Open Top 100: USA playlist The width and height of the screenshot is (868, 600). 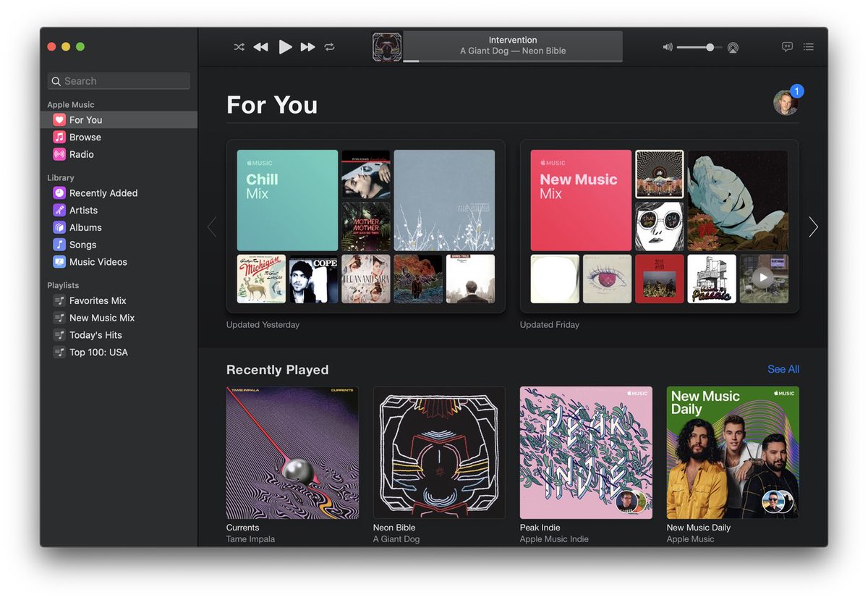(x=119, y=352)
